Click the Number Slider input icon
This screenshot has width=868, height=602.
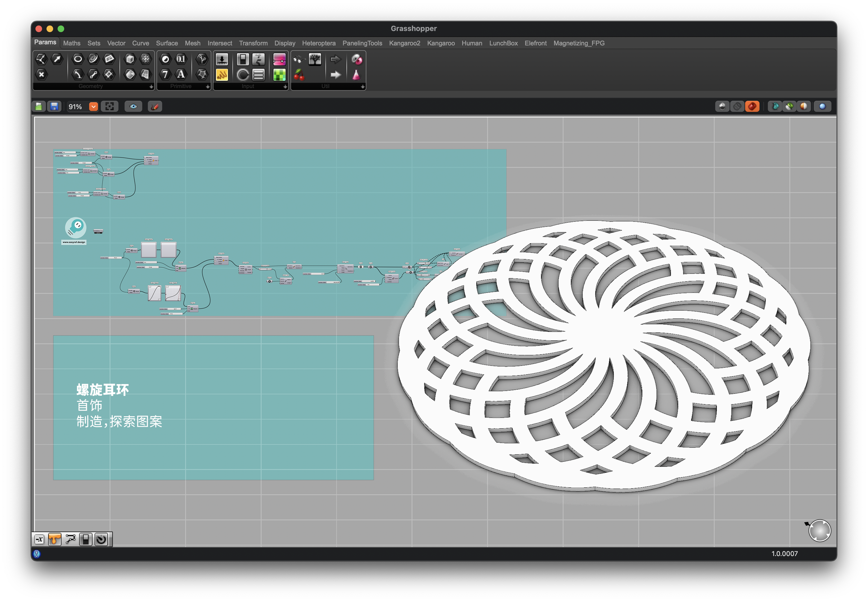click(x=222, y=59)
